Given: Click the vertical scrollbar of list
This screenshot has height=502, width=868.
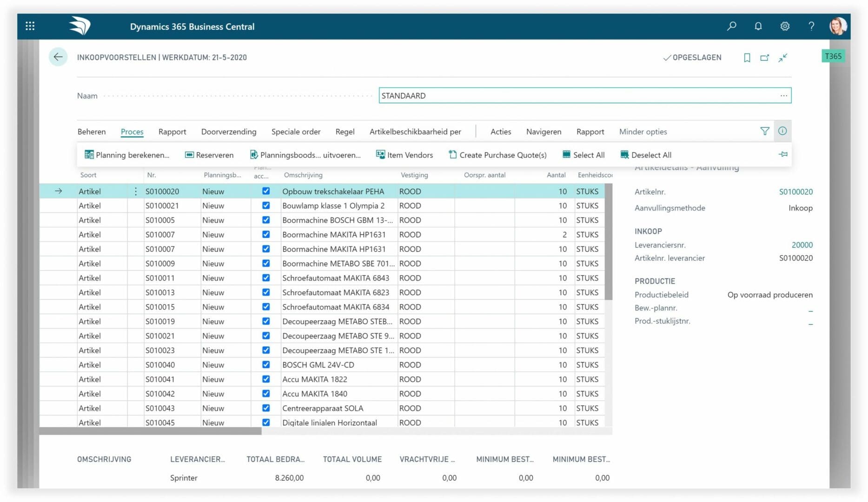Looking at the screenshot, I should coord(609,242).
